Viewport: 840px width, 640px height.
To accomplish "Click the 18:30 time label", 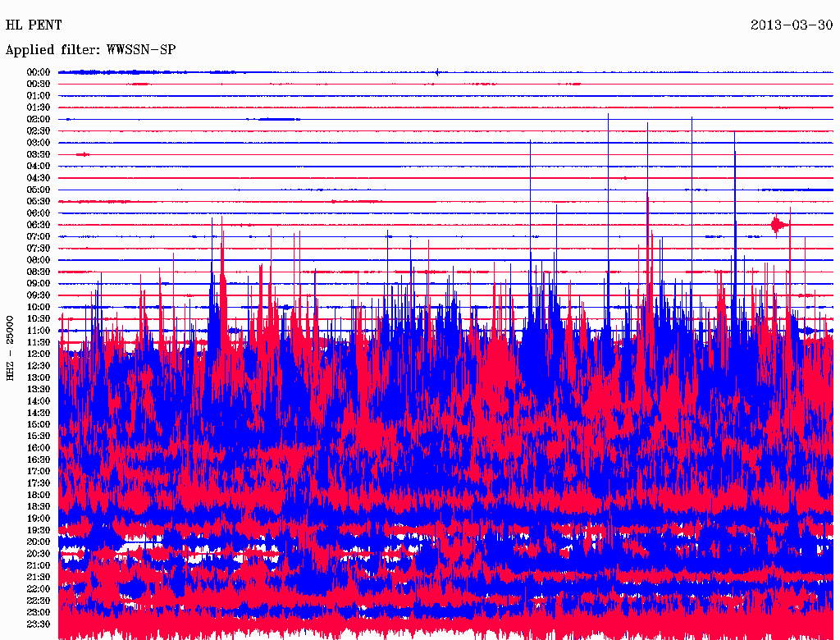I will pos(38,506).
